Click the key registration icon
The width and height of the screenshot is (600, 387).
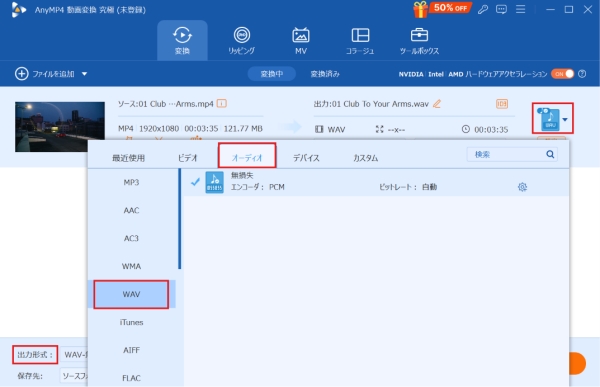coord(483,10)
